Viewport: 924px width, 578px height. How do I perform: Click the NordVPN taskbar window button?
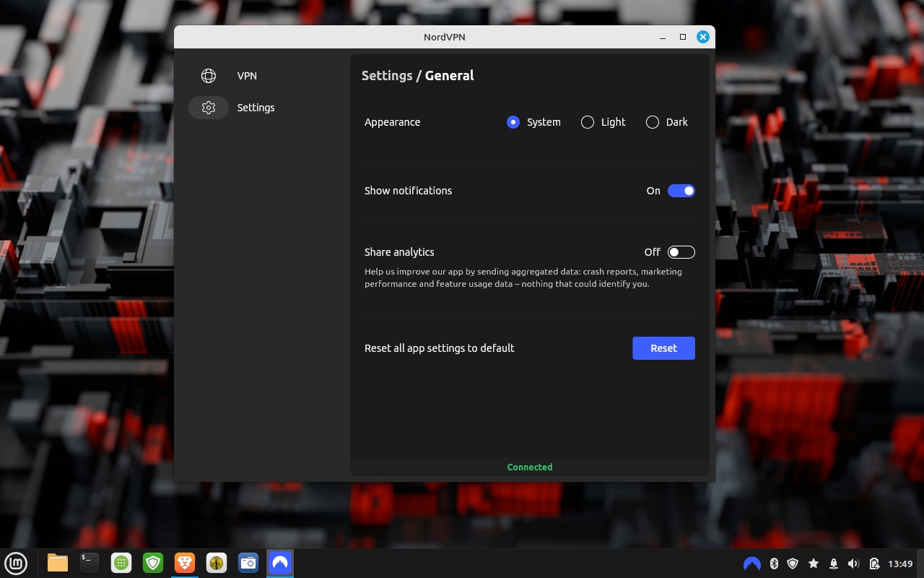(x=280, y=563)
